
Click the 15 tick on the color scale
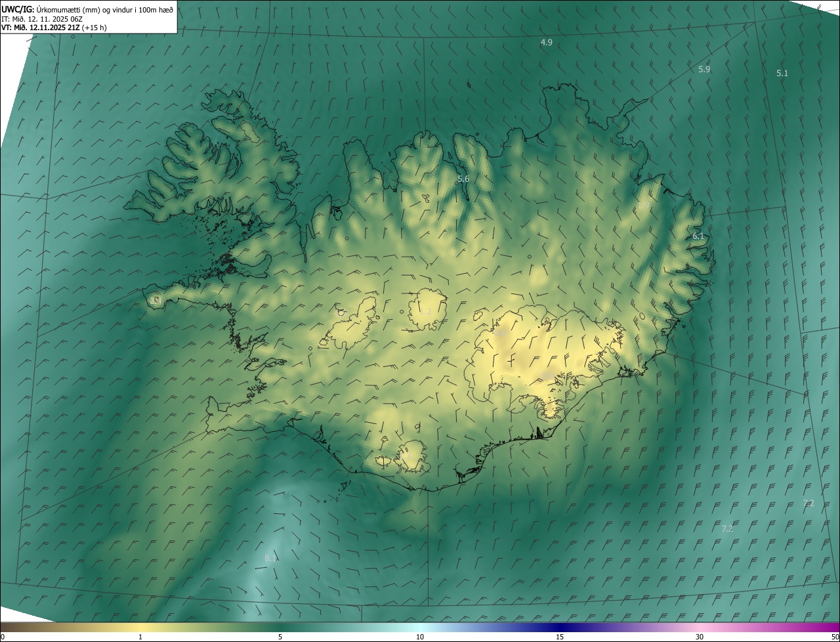tap(560, 637)
